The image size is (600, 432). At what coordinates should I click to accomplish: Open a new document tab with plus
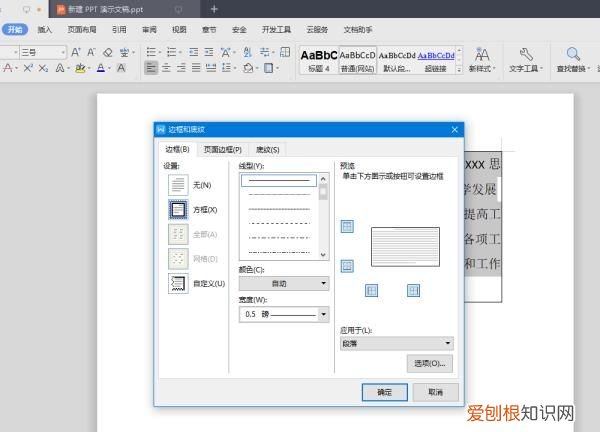coord(214,9)
